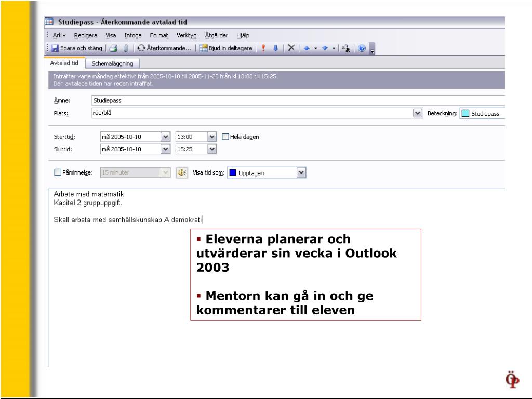Open the Återkommande recurrence settings
Screen dimensions: 532x399
pyautogui.click(x=164, y=48)
